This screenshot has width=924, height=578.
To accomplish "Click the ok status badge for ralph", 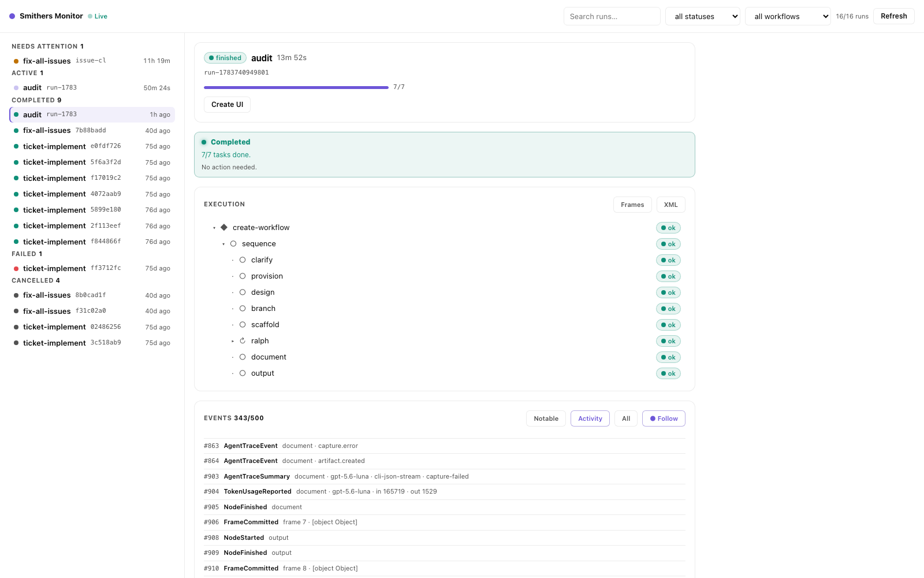I will point(668,341).
